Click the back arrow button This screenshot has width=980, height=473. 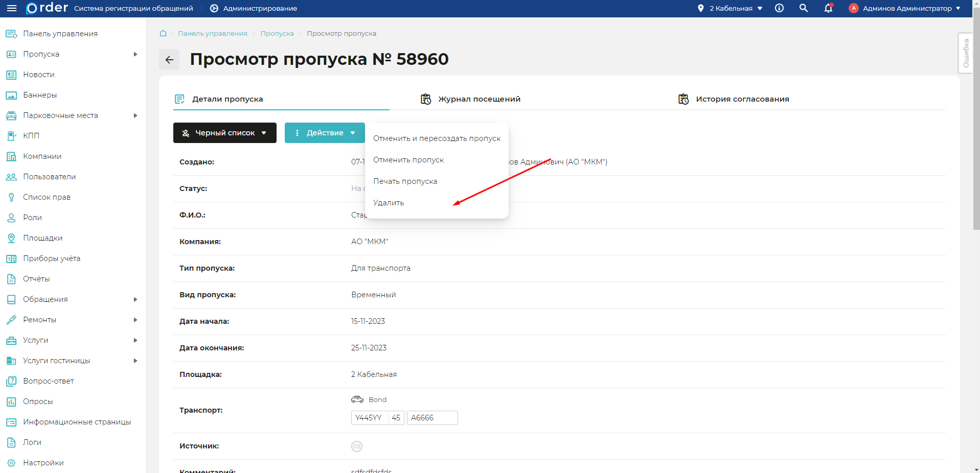pyautogui.click(x=169, y=59)
